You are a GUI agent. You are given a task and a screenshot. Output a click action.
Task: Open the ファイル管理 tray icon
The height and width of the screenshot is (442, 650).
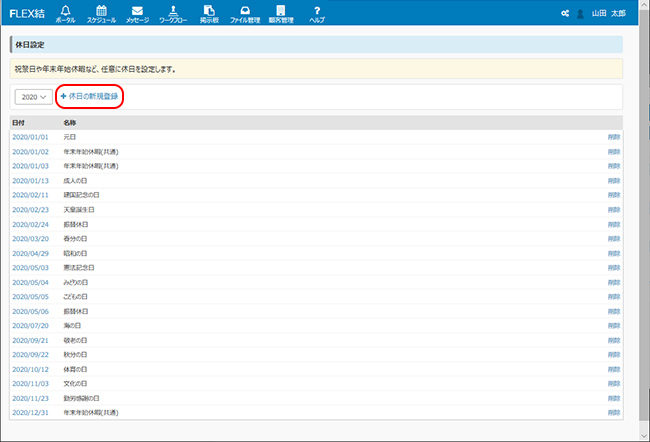[x=245, y=14]
